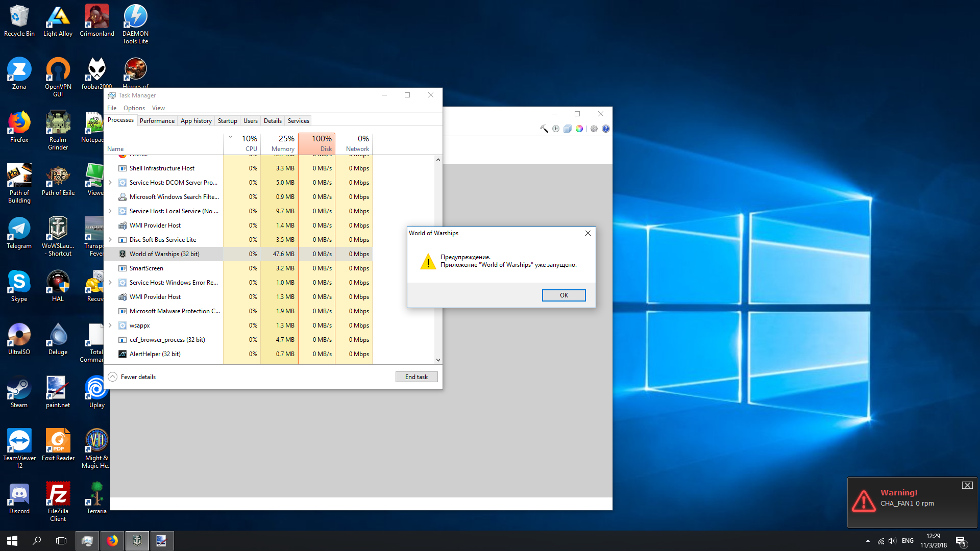Click the sort arrow above the CPU column

(x=230, y=137)
